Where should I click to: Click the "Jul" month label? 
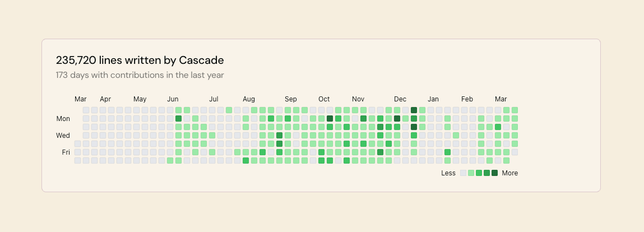214,99
